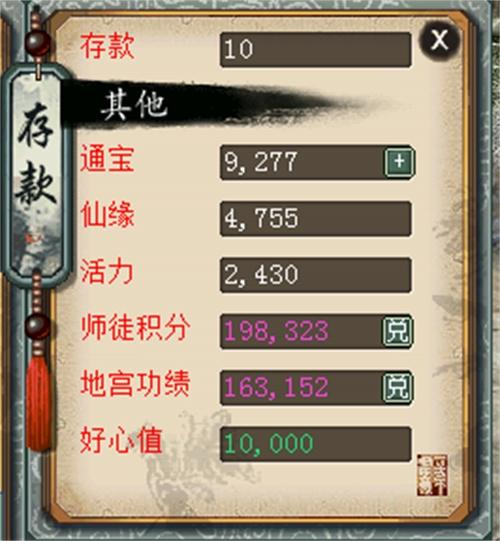500x541 pixels.
Task: Click the 其他 ink brush header
Action: coord(135,105)
